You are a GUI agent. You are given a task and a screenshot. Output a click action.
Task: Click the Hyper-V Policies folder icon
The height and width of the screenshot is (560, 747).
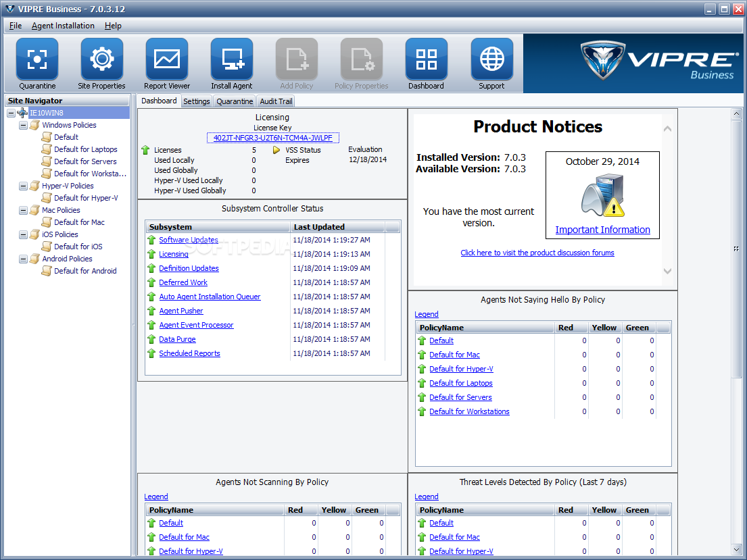(x=34, y=186)
